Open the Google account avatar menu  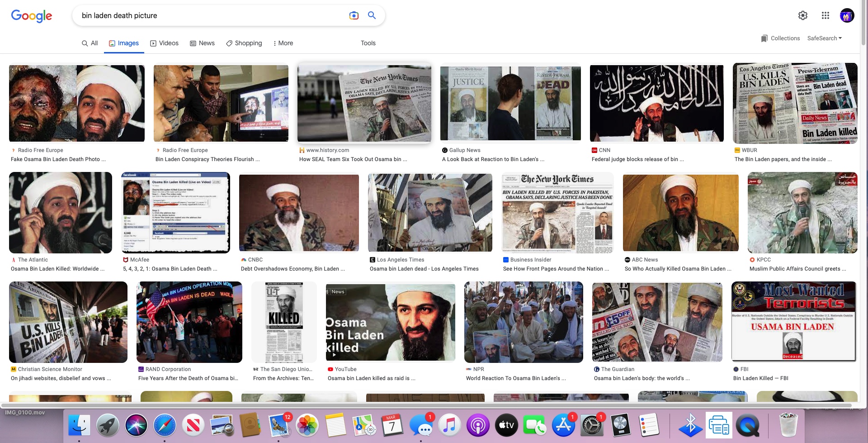point(846,15)
